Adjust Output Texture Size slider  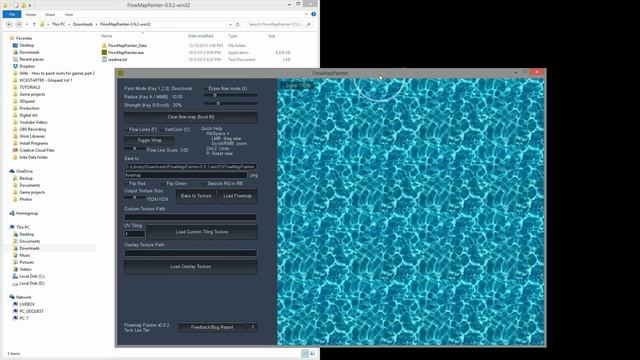click(x=135, y=198)
